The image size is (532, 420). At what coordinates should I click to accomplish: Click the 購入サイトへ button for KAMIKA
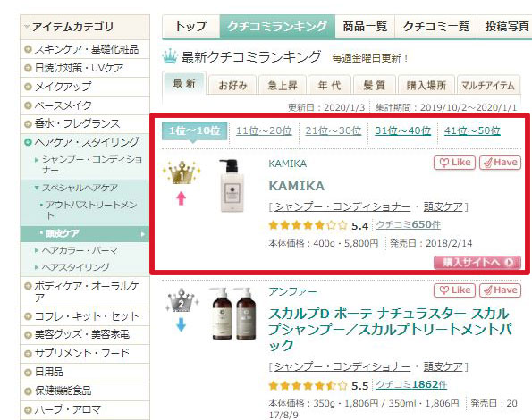click(477, 263)
